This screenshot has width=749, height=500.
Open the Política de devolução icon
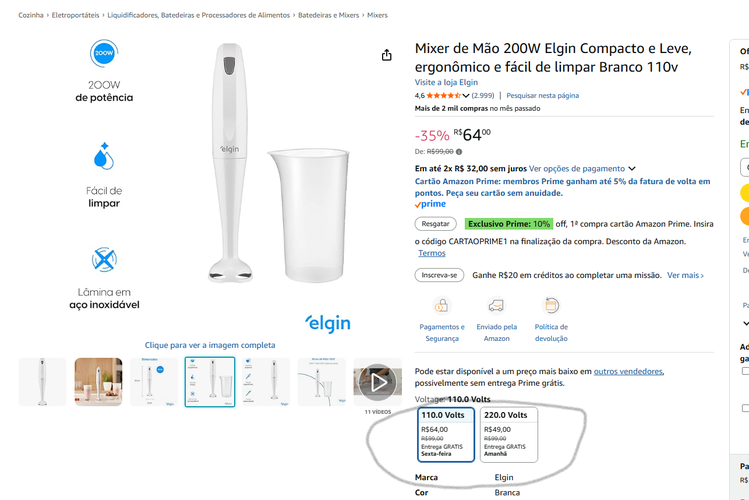coord(551,306)
